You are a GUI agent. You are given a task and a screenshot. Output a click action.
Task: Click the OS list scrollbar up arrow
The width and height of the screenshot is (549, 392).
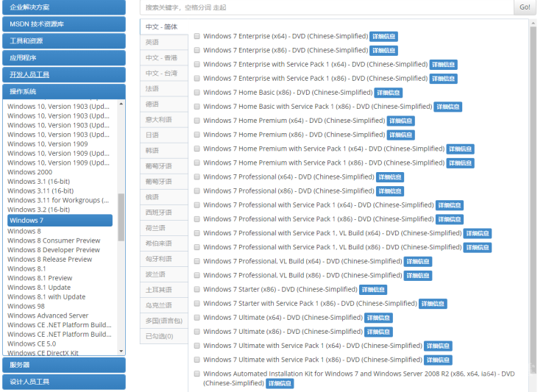pos(121,104)
